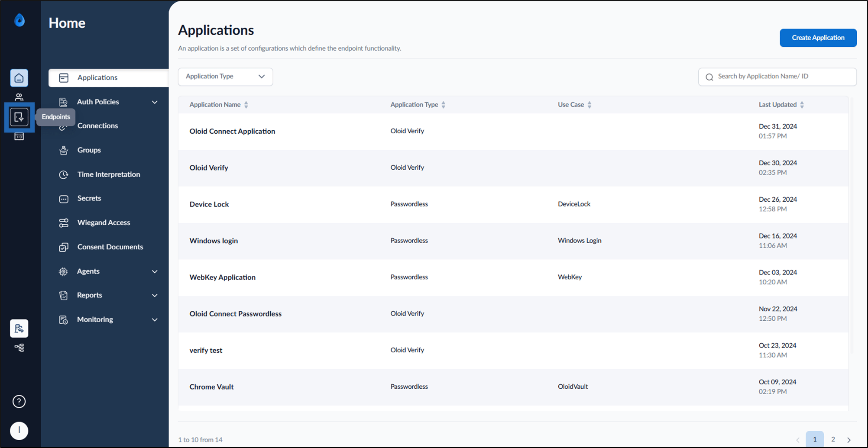
Task: Click DeviceLock use case cell
Action: [x=574, y=204]
